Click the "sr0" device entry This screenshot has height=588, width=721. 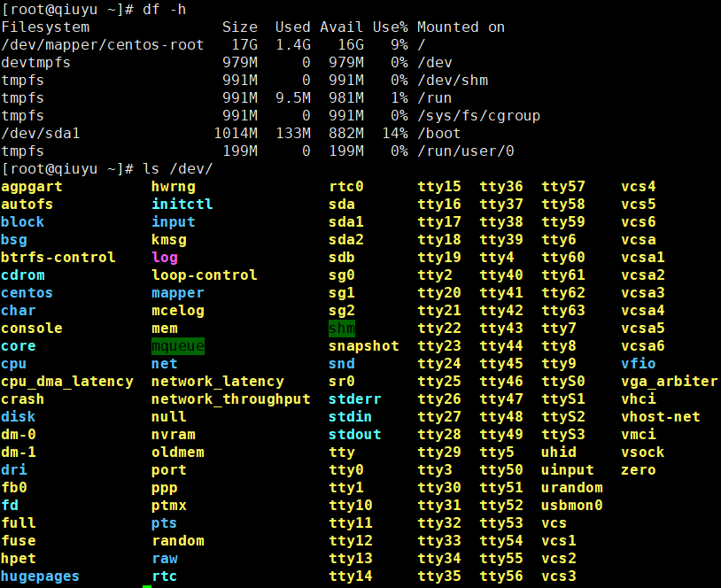pos(342,382)
